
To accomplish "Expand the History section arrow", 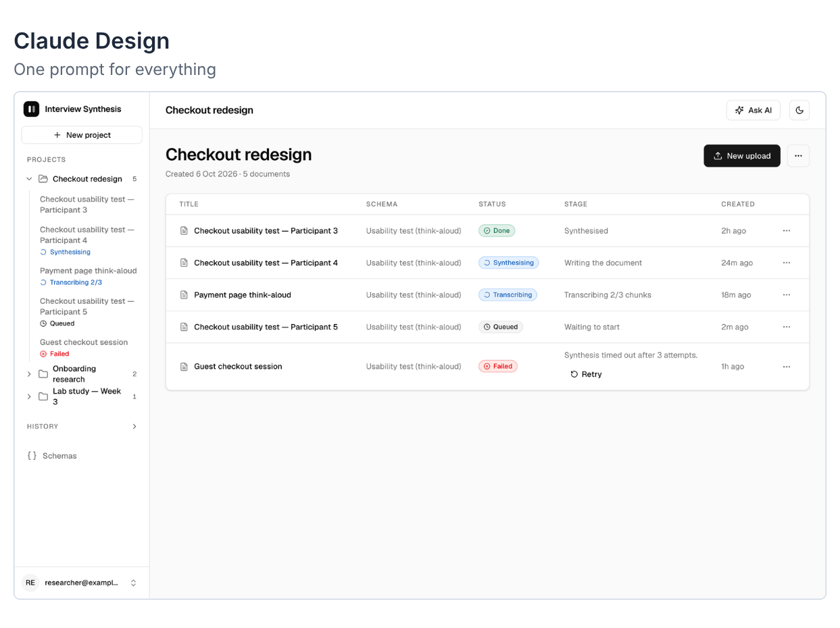I will [x=134, y=426].
